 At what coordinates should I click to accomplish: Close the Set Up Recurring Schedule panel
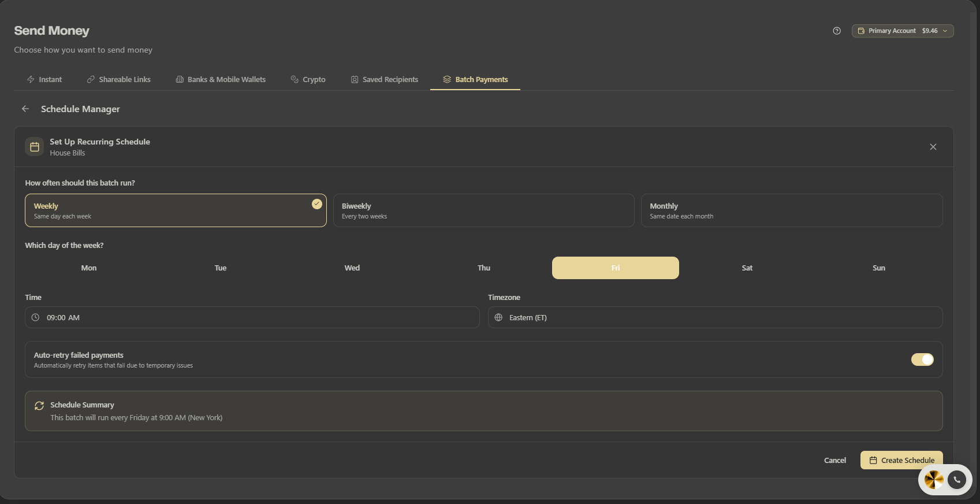click(933, 147)
